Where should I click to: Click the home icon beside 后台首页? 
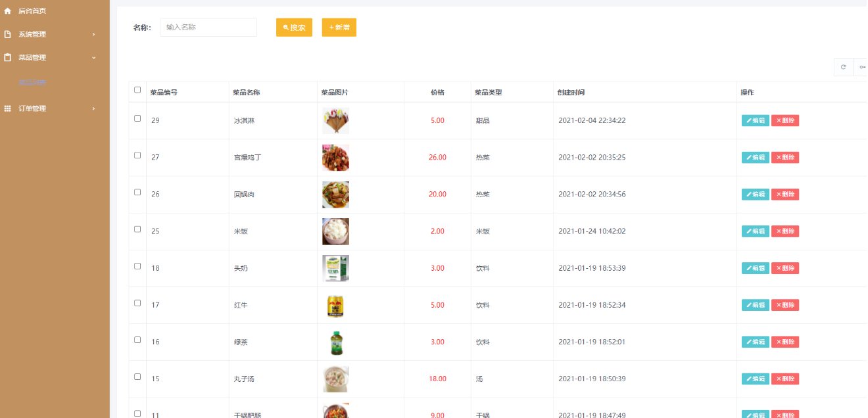pos(8,11)
